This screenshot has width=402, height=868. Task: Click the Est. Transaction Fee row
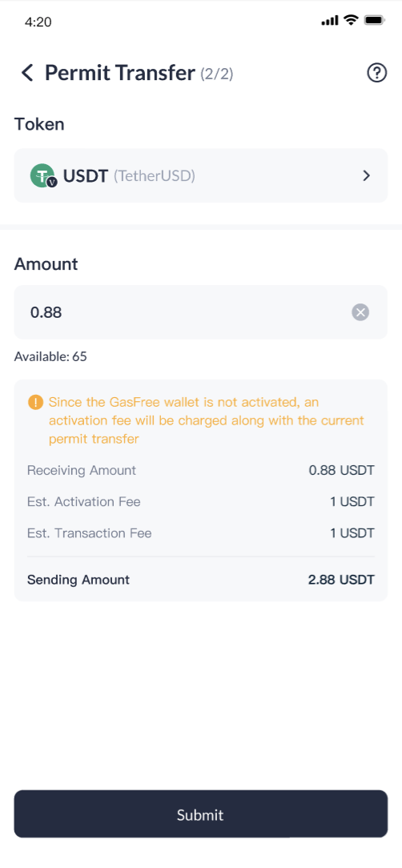pyautogui.click(x=200, y=533)
